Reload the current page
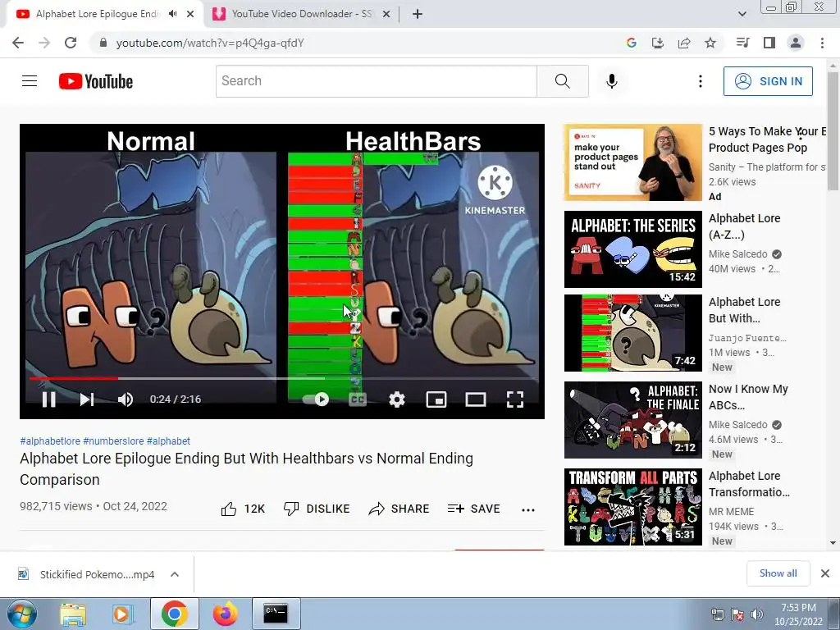840x630 pixels. tap(71, 43)
